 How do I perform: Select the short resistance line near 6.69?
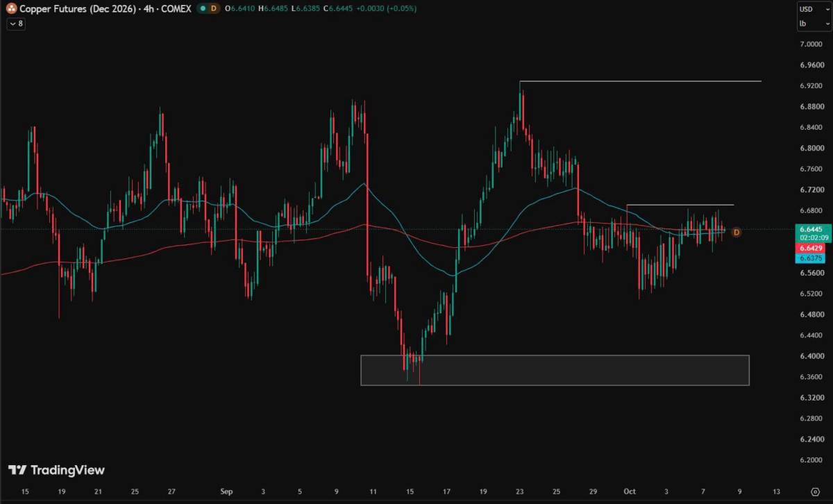point(680,205)
